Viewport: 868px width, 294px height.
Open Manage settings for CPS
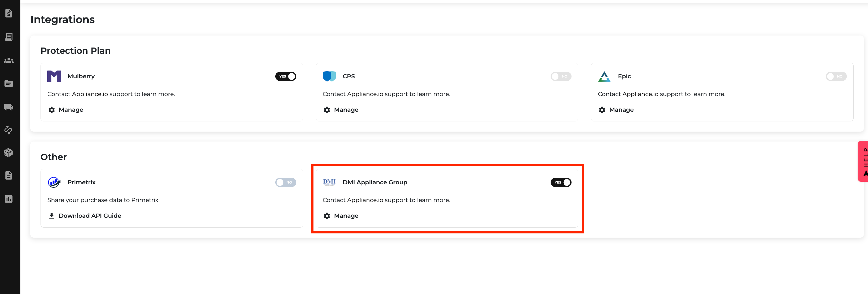coord(341,110)
